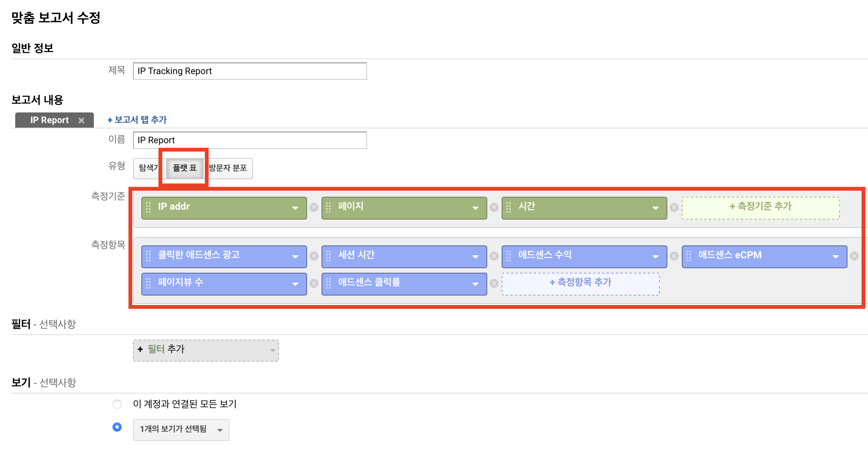
Task: Open the IP addr dimension dropdown
Action: [x=295, y=207]
